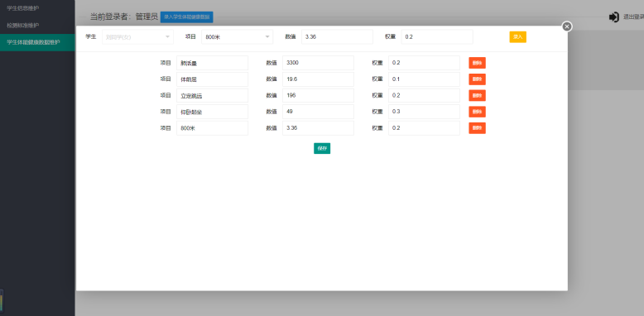Delete the bottom 800米 row
Screen dimensions: 644x316
click(478, 128)
